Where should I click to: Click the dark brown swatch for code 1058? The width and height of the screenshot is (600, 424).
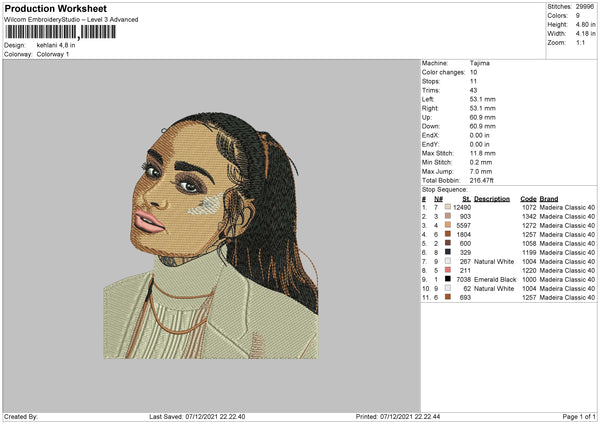pyautogui.click(x=447, y=243)
